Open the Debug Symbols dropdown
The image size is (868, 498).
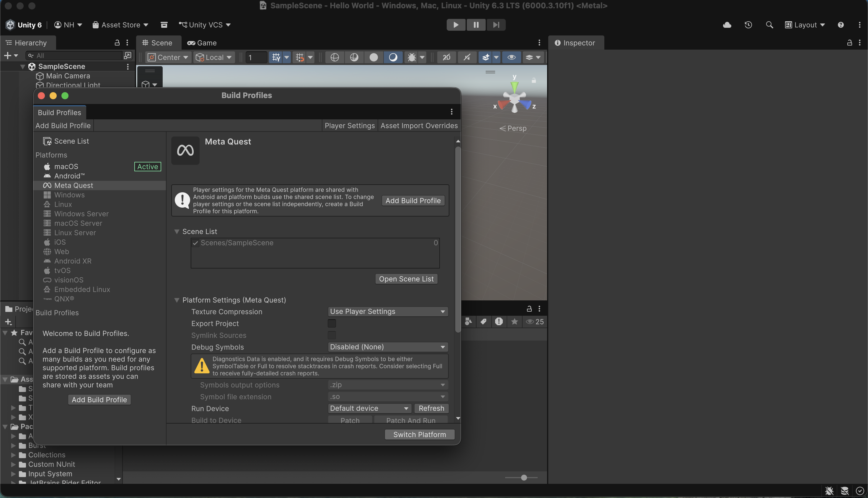pos(387,347)
